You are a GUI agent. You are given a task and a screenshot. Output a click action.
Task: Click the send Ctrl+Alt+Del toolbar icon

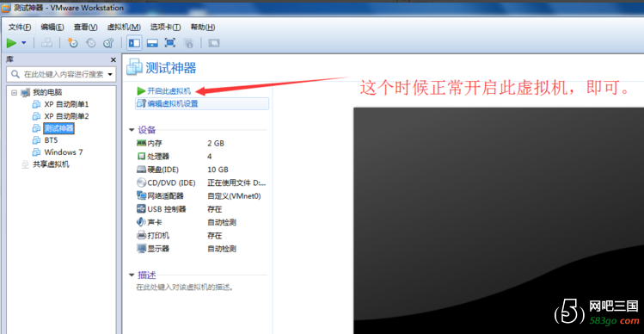[47, 43]
